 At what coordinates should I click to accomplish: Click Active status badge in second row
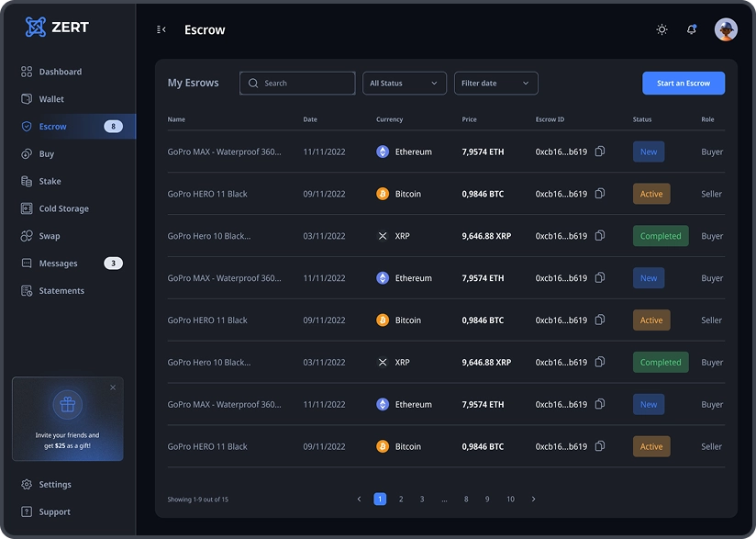tap(651, 194)
